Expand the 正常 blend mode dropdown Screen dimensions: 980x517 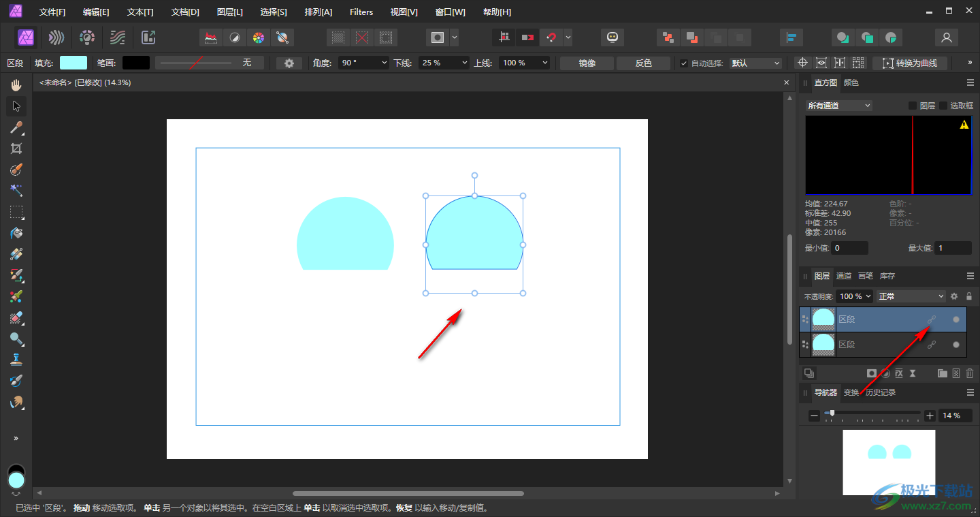tap(911, 296)
